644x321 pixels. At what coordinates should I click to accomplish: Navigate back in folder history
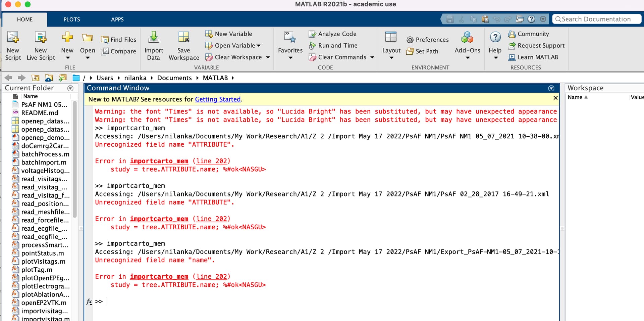[x=8, y=78]
